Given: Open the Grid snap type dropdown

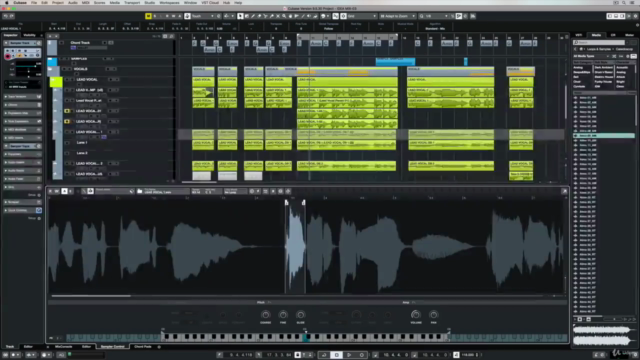Looking at the screenshot, I should point(362,16).
